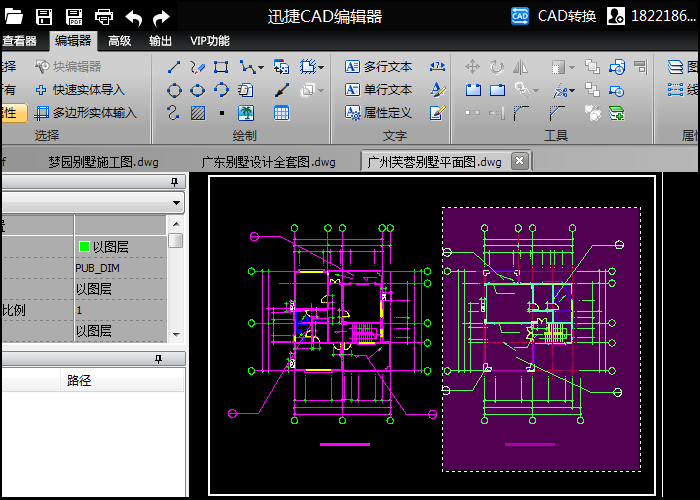Screen dimensions: 700x500
Task: Open the boundary hatch tool dropdown arrow
Action: [321, 68]
